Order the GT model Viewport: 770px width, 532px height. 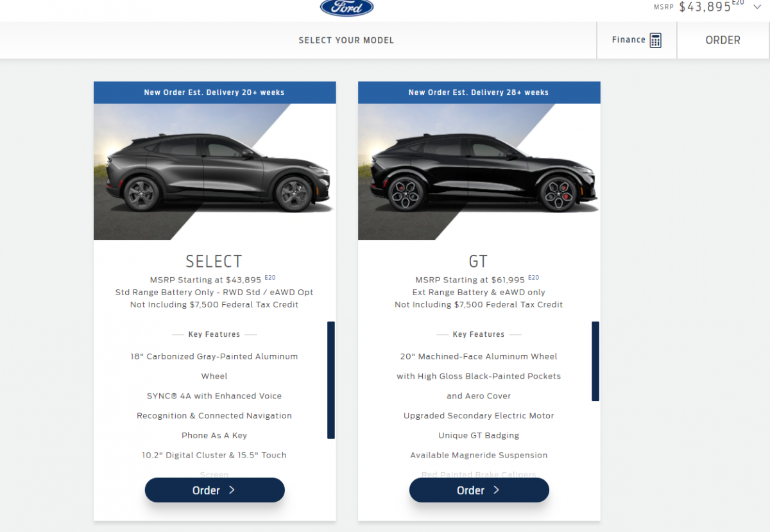tap(479, 490)
